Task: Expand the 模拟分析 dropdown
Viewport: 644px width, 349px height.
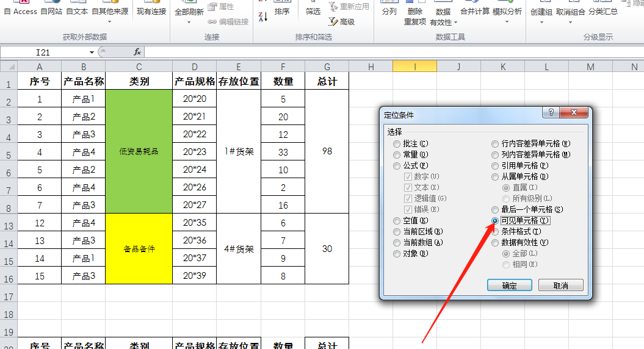Action: [507, 22]
